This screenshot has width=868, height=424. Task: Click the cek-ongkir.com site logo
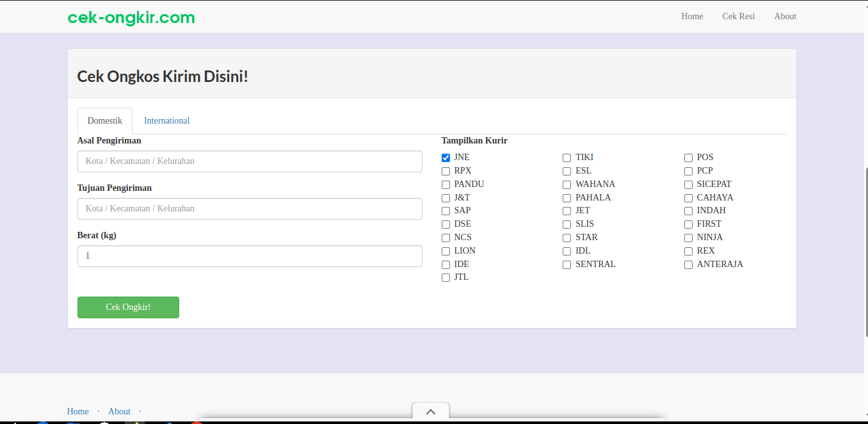[x=131, y=17]
